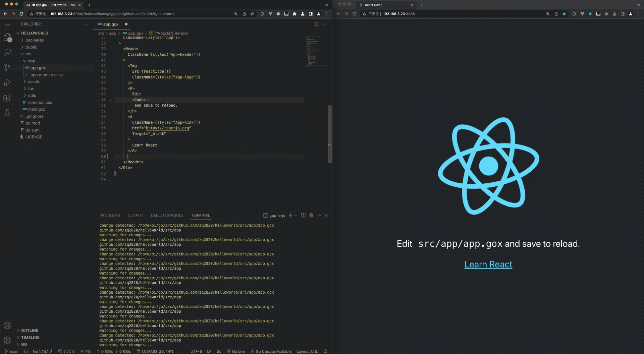The image size is (644, 354).
Task: Open a new tab in React Demo window
Action: (x=422, y=5)
